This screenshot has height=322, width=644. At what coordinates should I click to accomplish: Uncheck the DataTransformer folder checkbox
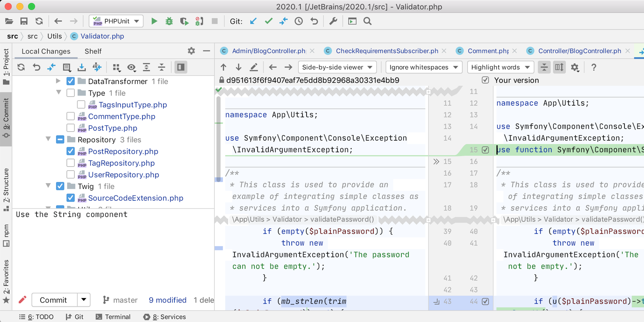pyautogui.click(x=70, y=81)
